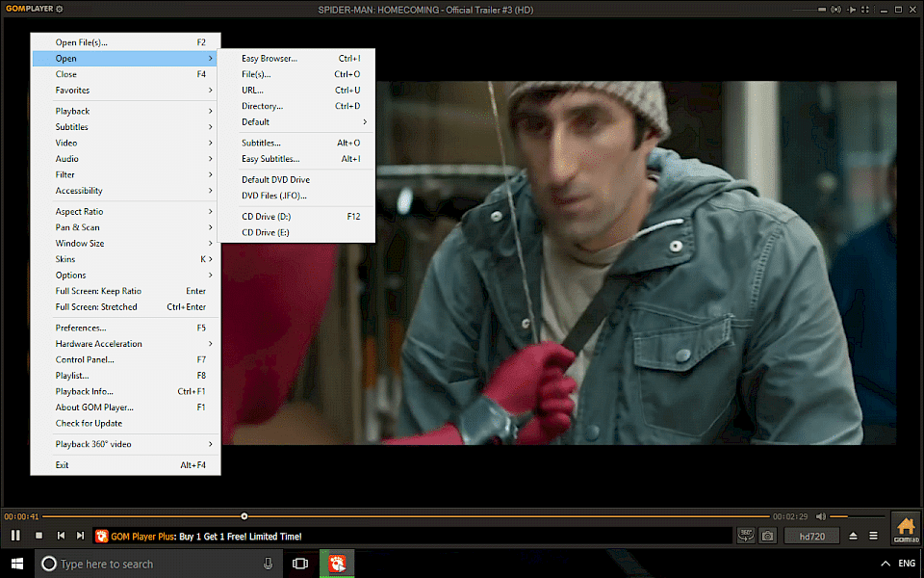Choose Full Screen: Stretched

click(125, 306)
